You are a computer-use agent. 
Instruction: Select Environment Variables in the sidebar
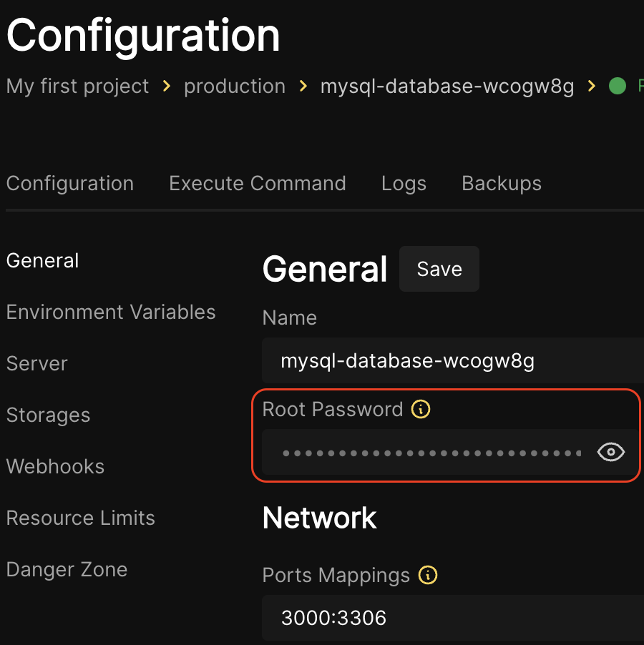[111, 312]
